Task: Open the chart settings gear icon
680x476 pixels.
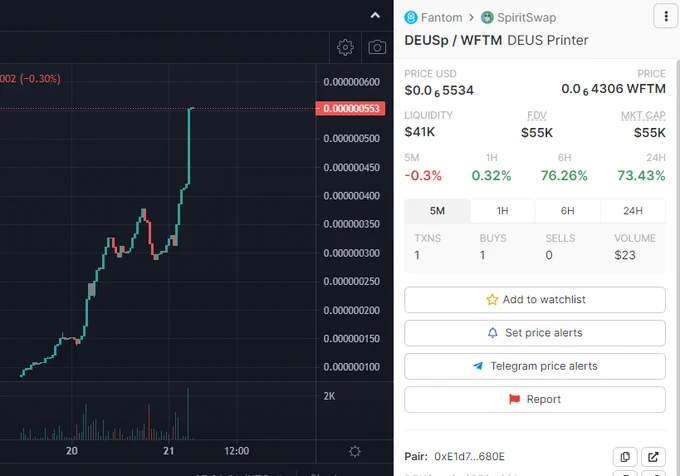Action: point(345,47)
